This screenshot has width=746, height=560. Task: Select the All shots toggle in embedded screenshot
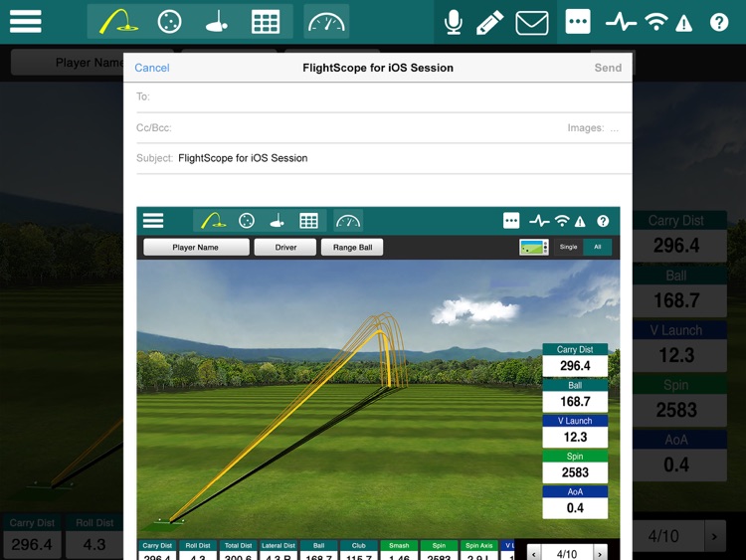point(598,247)
